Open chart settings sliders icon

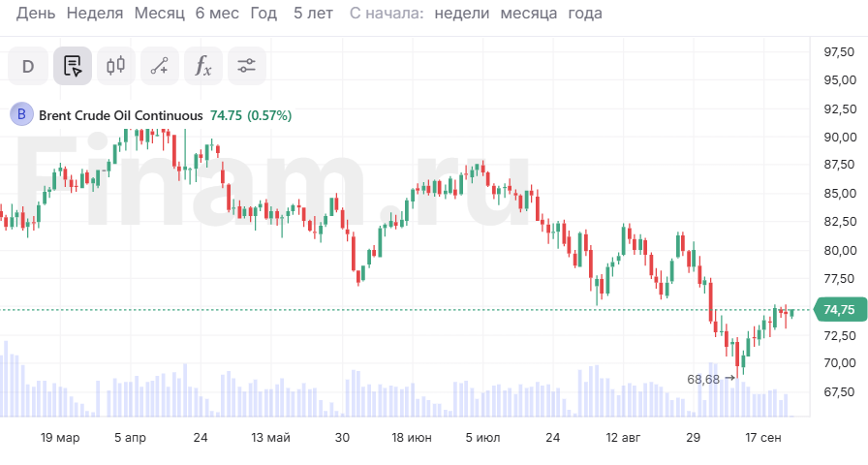click(x=247, y=66)
